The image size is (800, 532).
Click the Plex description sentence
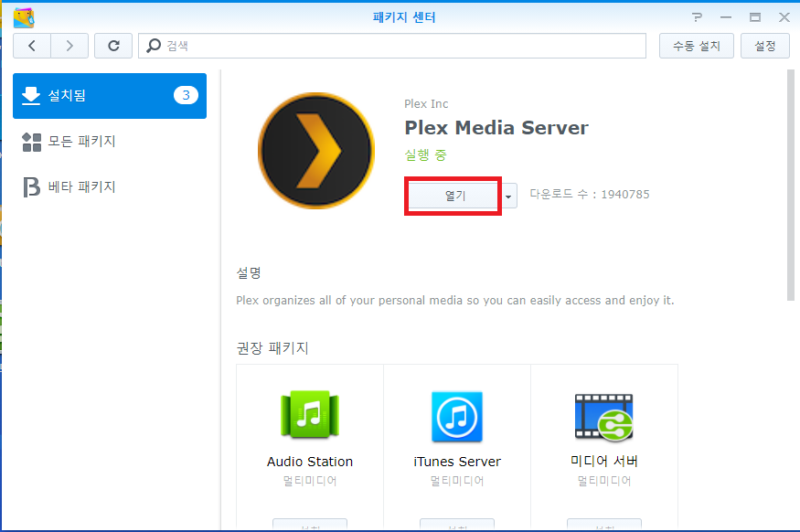455,301
